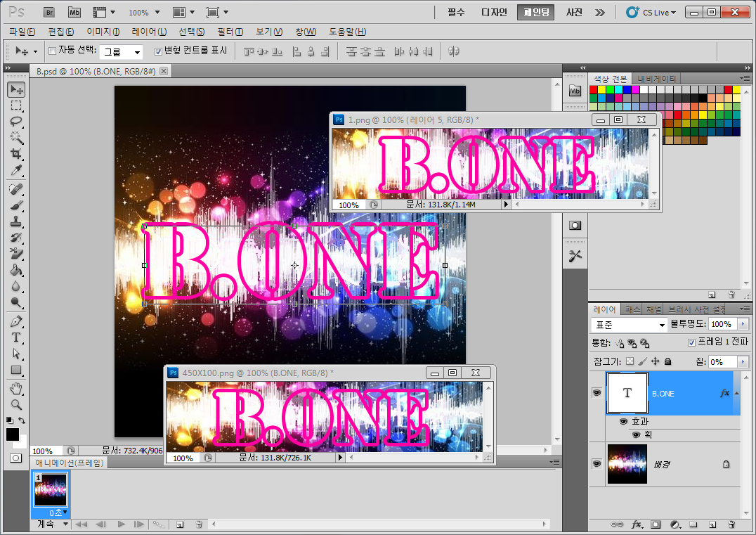The height and width of the screenshot is (535, 756).
Task: Select the History Brush tool
Action: tap(16, 238)
